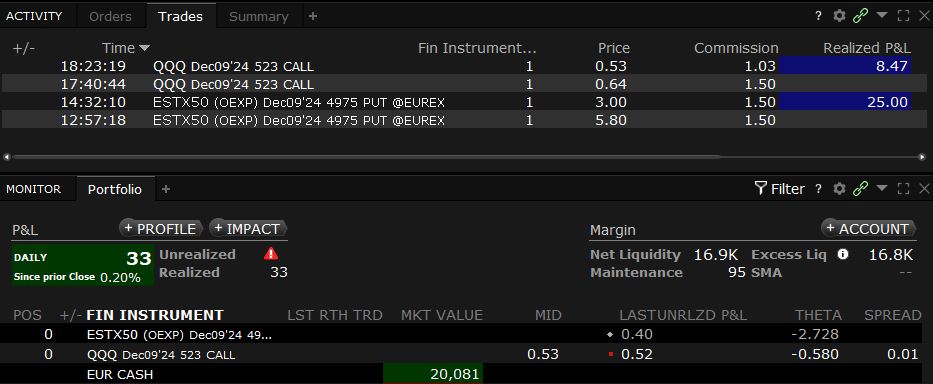This screenshot has width=933, height=384.
Task: Click the Monitor panel green link icon
Action: point(860,189)
